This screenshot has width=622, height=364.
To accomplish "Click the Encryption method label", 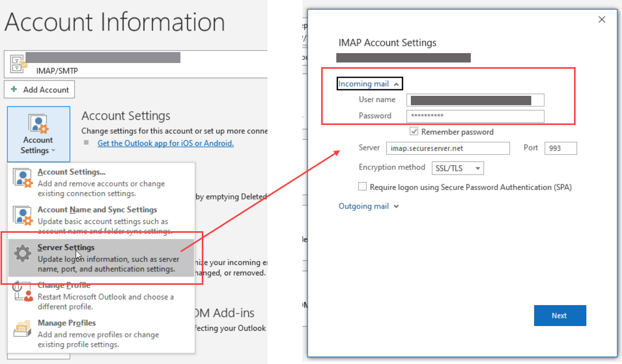I will [x=392, y=167].
